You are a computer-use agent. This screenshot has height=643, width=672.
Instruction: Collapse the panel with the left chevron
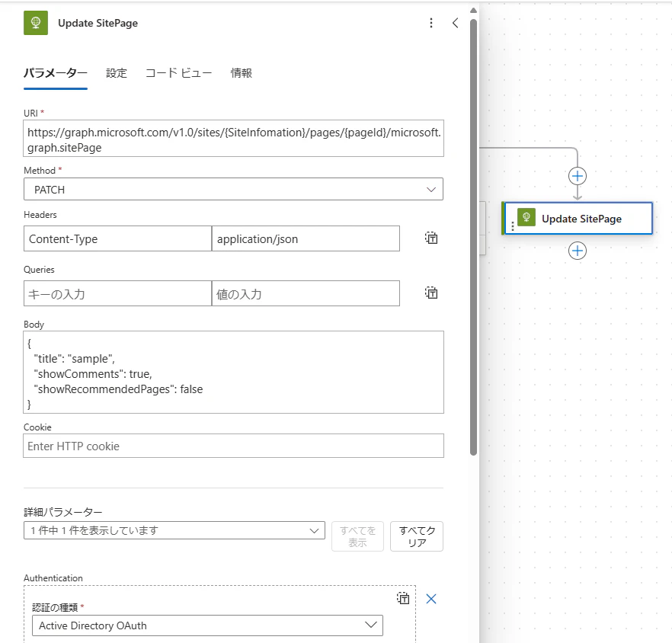[455, 23]
